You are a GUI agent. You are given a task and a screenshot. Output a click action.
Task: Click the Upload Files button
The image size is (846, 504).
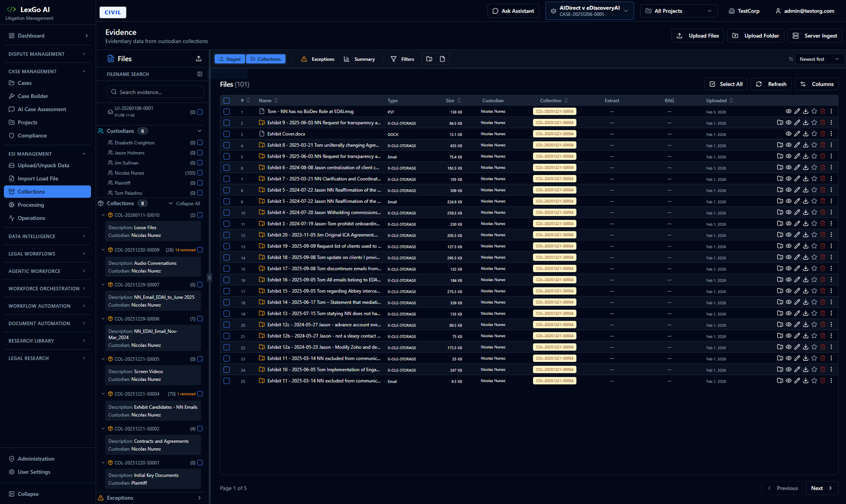tap(698, 36)
